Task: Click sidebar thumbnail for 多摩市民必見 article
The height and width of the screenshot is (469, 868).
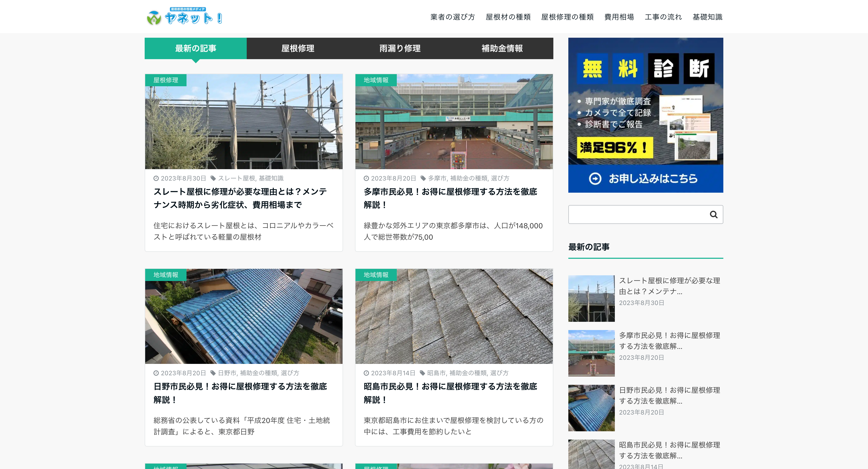Action: (591, 353)
